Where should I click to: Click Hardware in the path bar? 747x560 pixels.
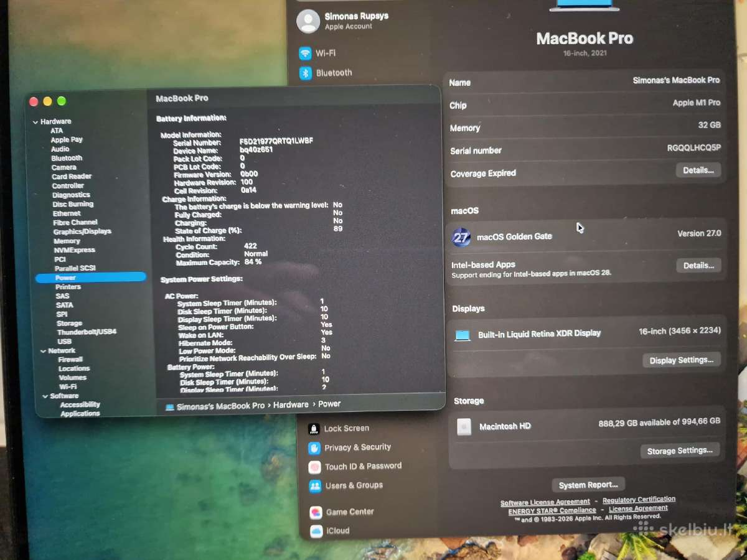291,404
